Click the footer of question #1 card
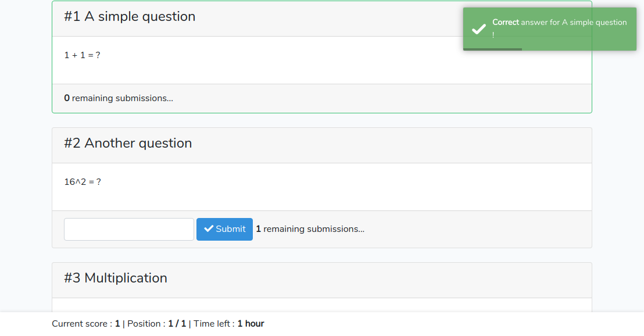Screen dimensions: 644x336 [x=322, y=99]
